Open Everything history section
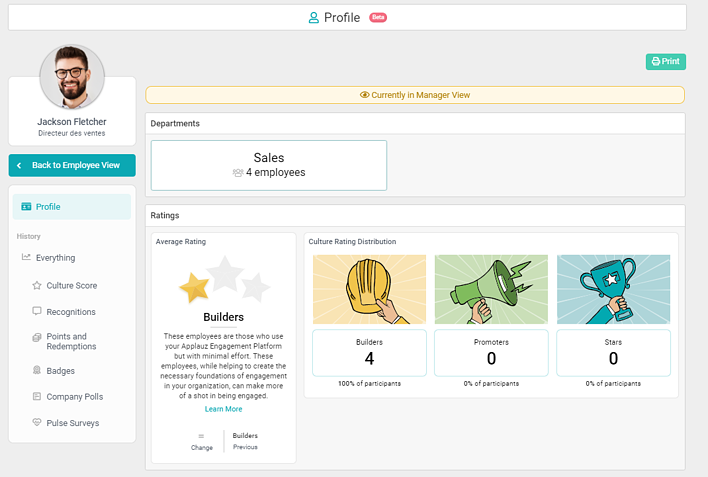 (55, 258)
